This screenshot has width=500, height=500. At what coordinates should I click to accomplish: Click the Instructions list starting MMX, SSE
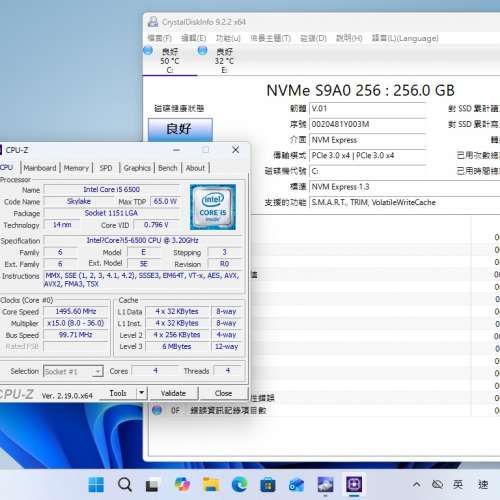143,280
